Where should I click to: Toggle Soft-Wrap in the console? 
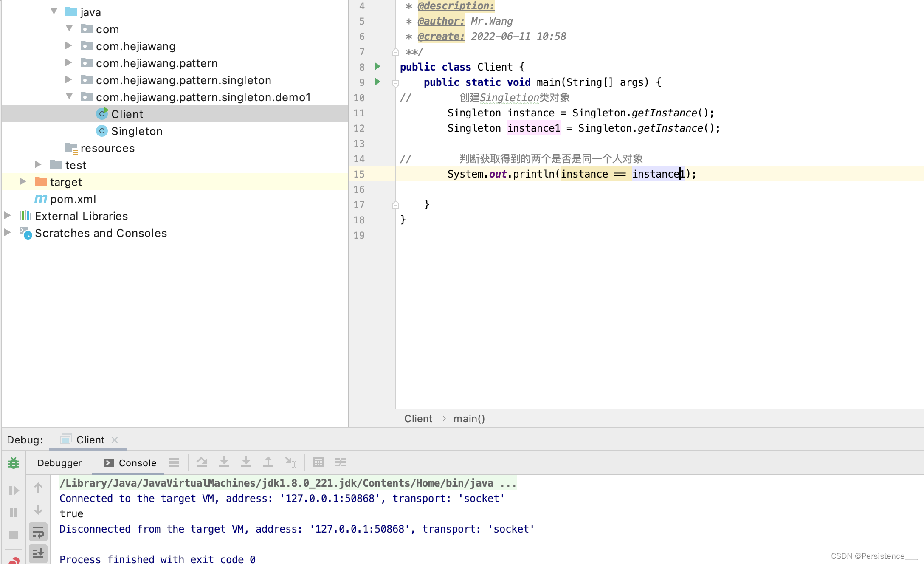pos(38,532)
